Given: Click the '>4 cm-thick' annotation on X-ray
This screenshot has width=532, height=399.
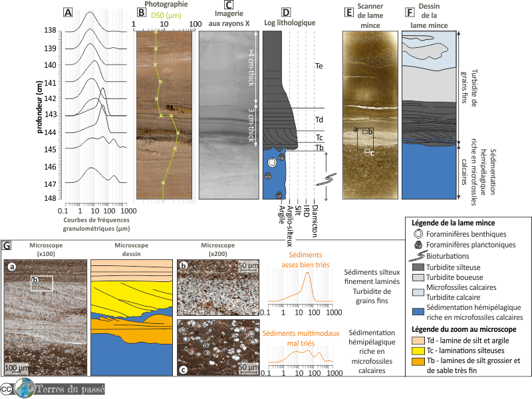Looking at the screenshot, I should (251, 66).
